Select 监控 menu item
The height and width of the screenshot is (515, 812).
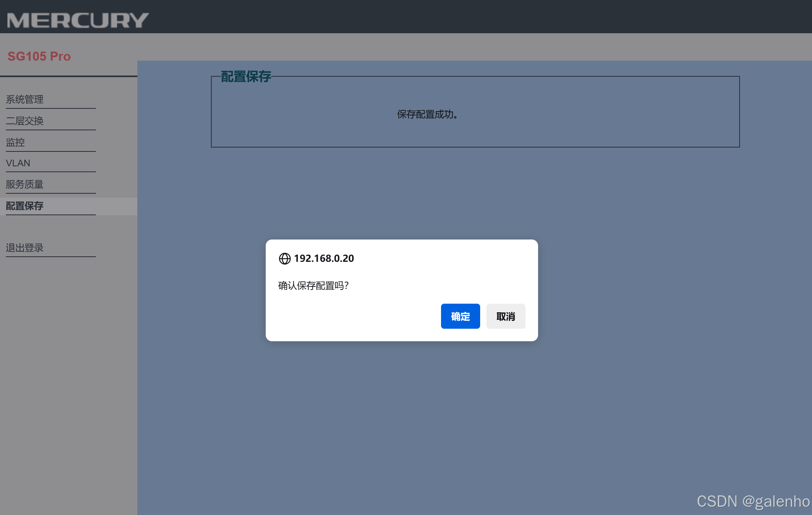pos(15,142)
